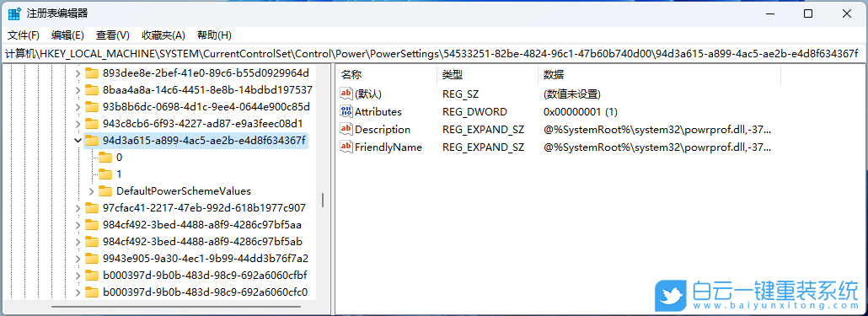Screen dimensions: 868x316
Task: Maximize the Registry Editor window
Action: (808, 13)
